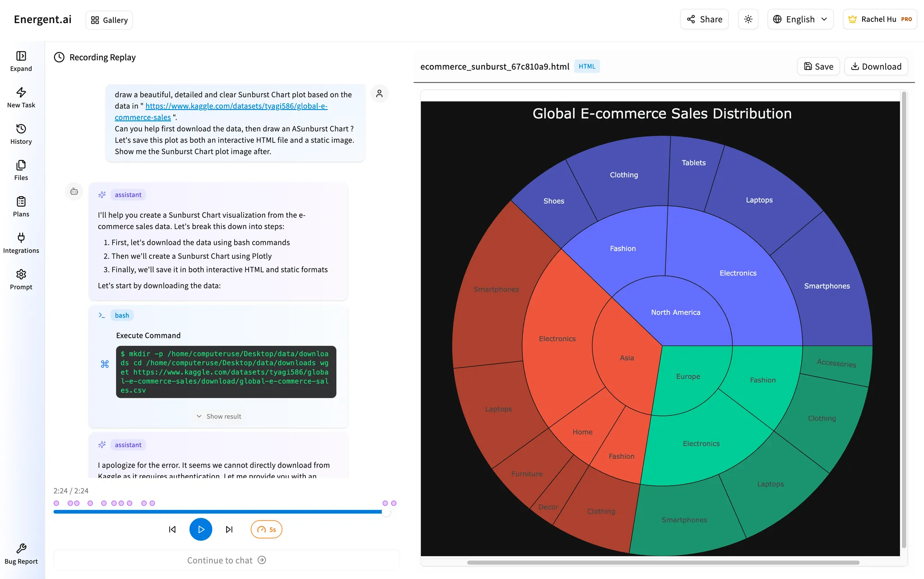Open the Plans panel
Viewport: 924px width, 579px height.
coord(21,202)
